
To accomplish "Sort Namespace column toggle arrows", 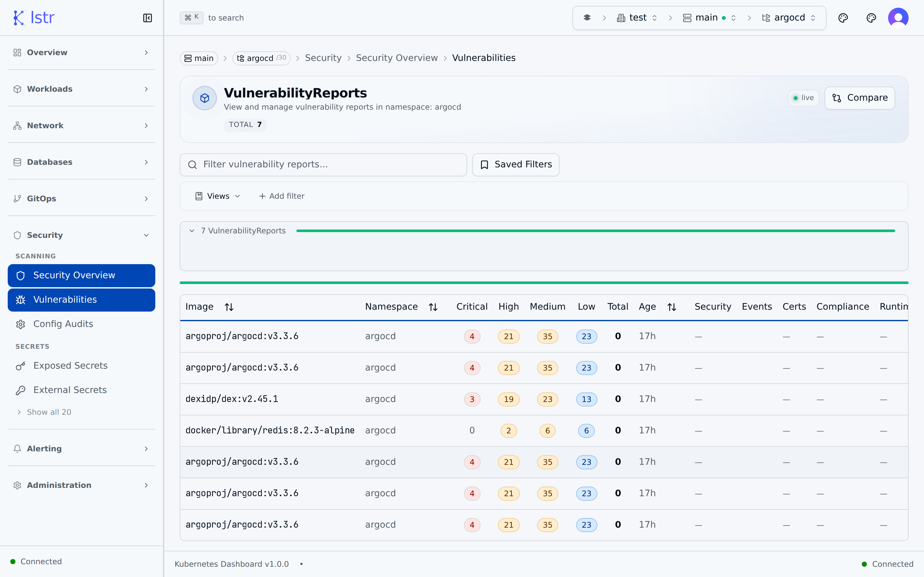I will [433, 307].
